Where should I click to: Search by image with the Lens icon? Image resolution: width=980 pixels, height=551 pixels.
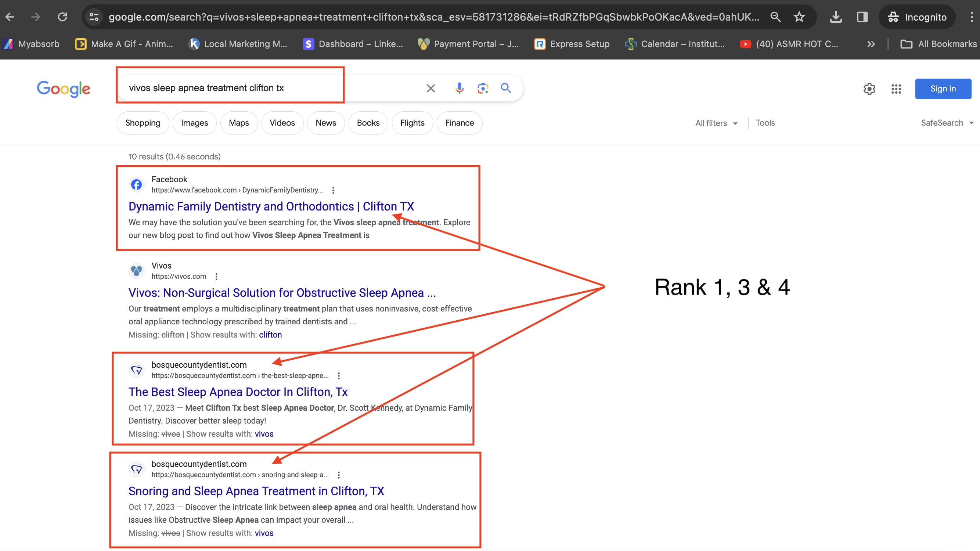click(483, 88)
